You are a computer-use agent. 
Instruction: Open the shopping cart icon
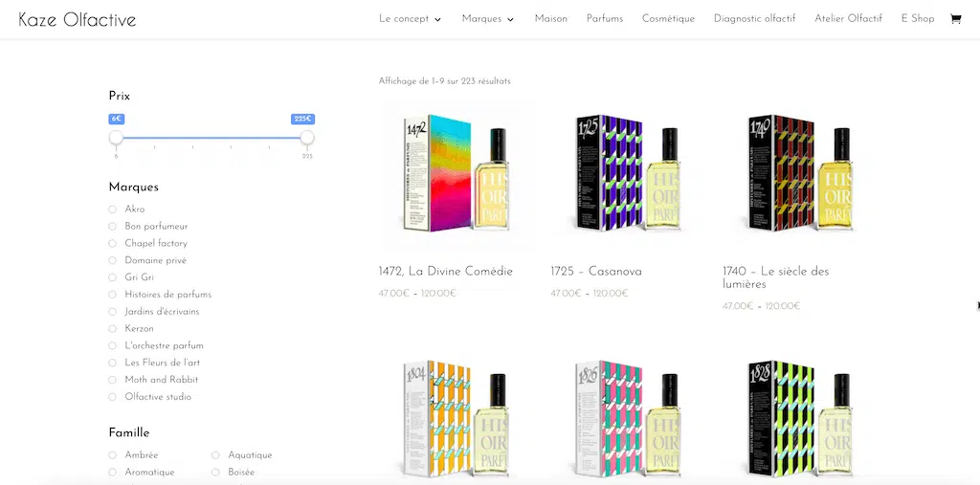(x=955, y=19)
